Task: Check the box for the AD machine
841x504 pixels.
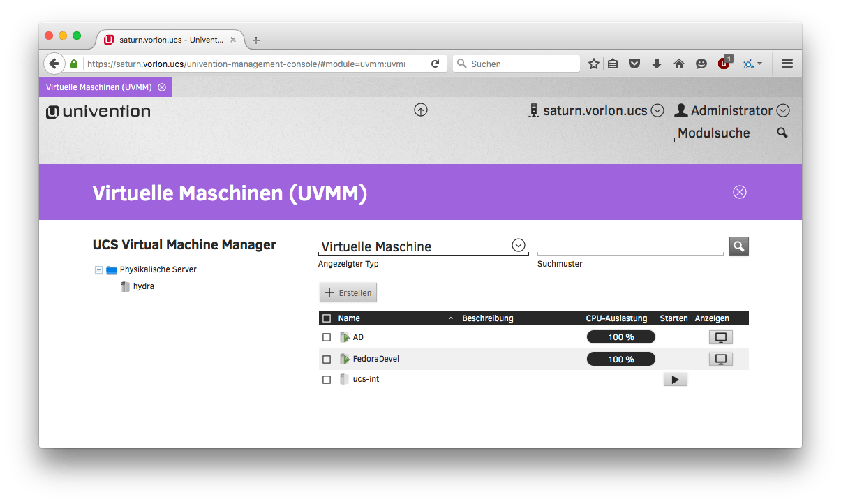Action: pos(327,338)
